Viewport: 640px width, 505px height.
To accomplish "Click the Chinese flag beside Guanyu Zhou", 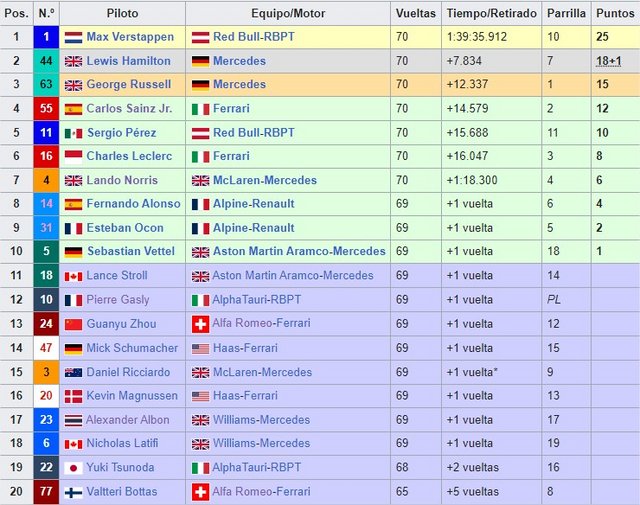I will pos(73,325).
